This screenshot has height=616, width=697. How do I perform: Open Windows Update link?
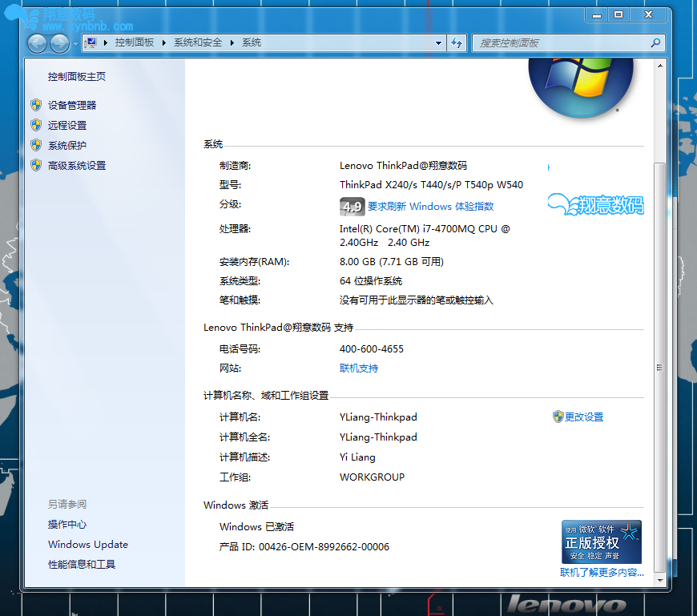click(x=88, y=545)
